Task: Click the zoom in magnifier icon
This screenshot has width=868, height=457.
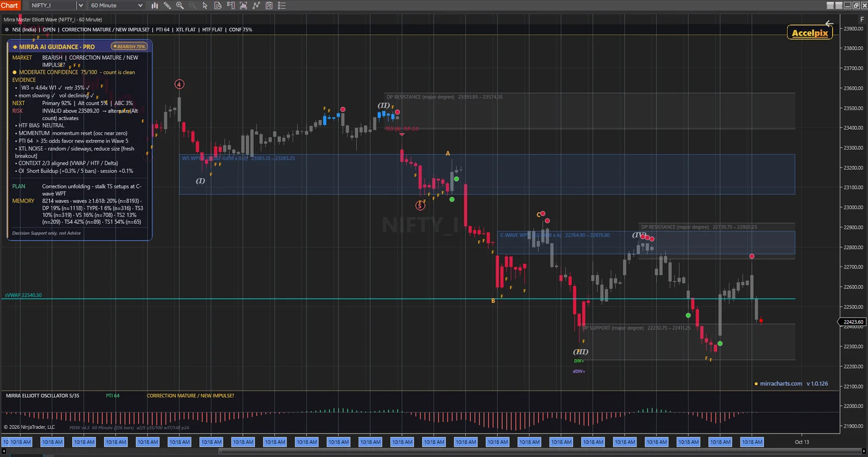Action: [180, 5]
